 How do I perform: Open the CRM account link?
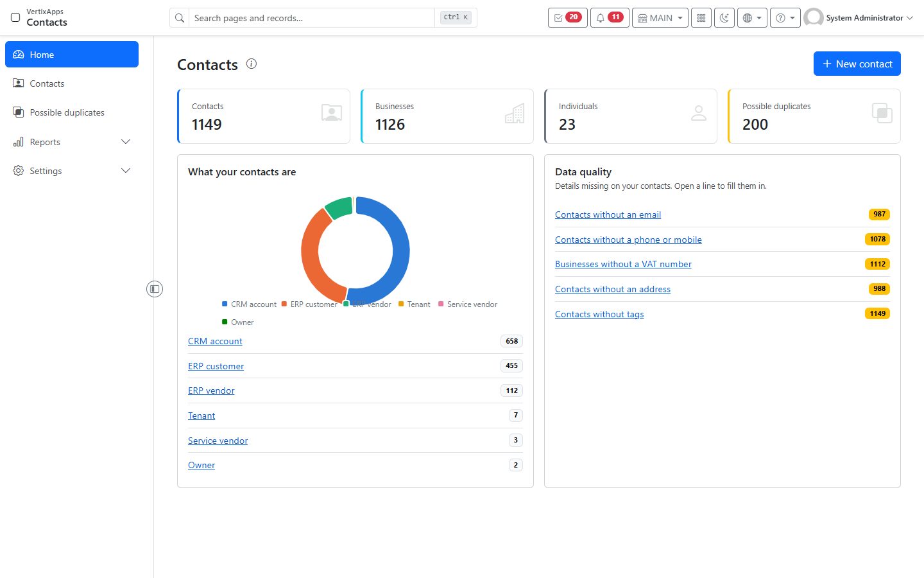coord(215,341)
